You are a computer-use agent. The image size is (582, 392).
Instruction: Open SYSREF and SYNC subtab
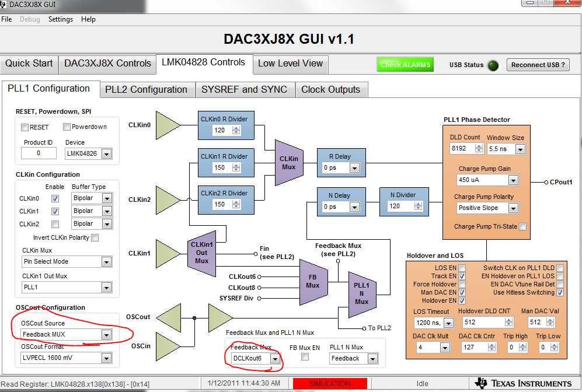pyautogui.click(x=244, y=90)
